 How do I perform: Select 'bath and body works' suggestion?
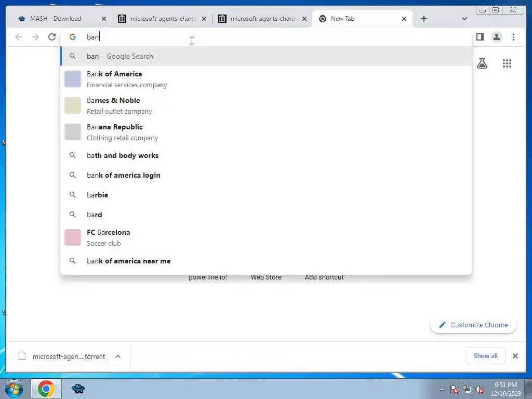(x=266, y=155)
